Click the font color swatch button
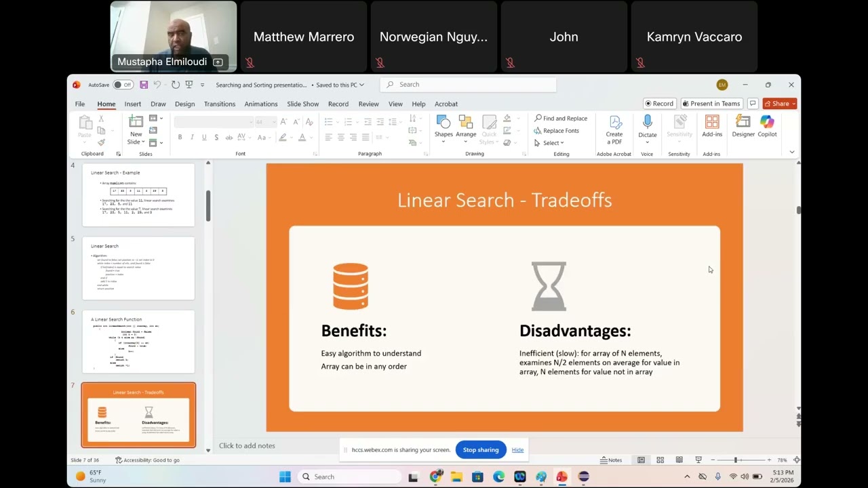868x488 pixels. (x=302, y=137)
